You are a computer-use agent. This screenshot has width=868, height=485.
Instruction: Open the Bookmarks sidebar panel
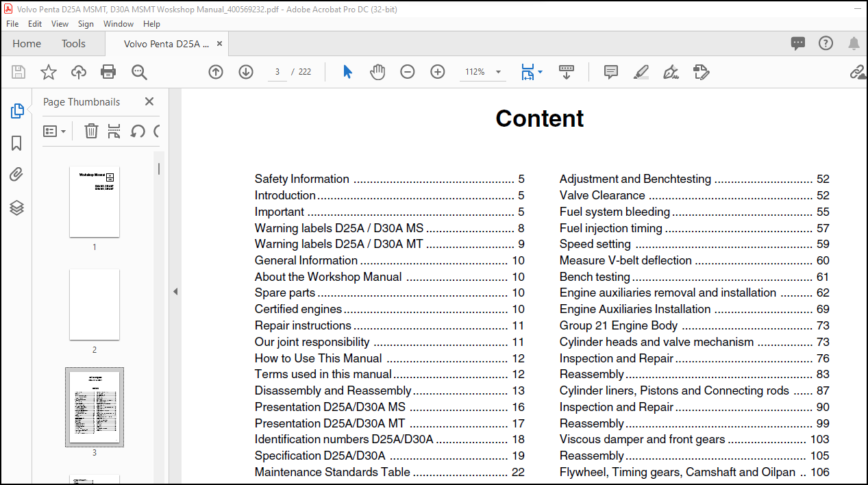point(17,143)
